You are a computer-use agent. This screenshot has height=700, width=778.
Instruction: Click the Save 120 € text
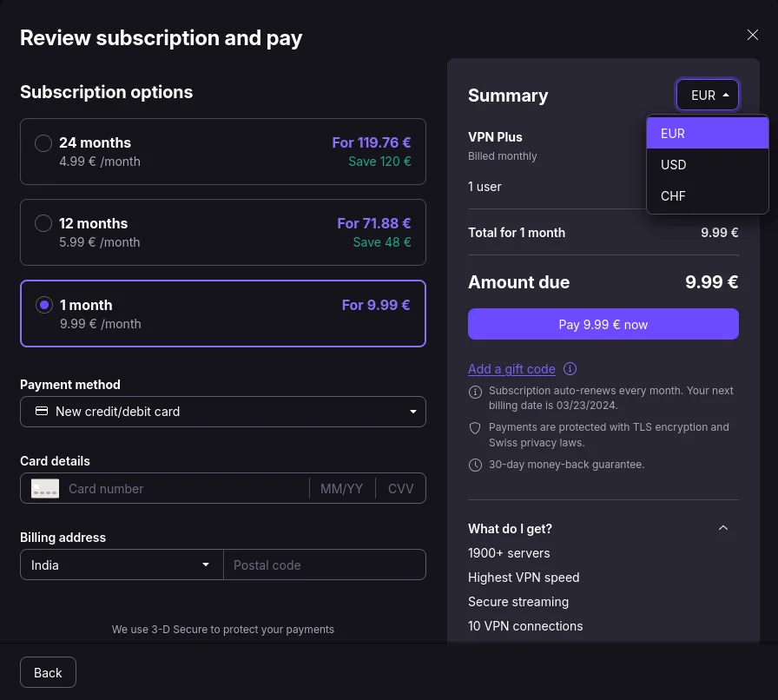[x=379, y=162]
